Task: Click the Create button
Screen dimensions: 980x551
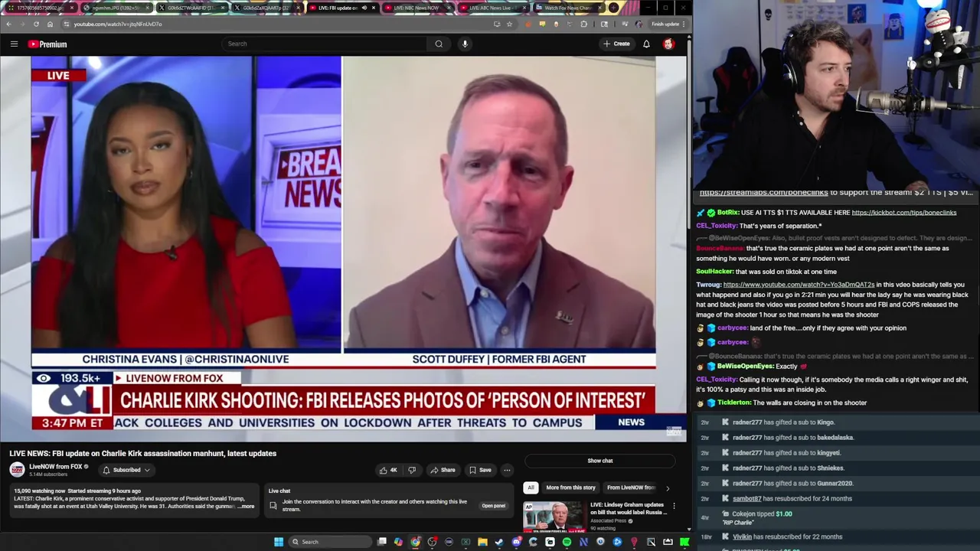Action: [616, 44]
